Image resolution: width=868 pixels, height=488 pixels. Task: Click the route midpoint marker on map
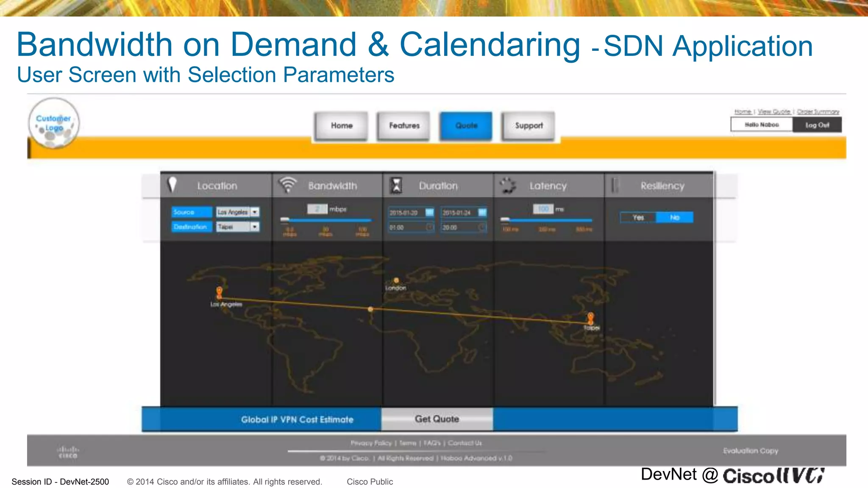pyautogui.click(x=370, y=309)
